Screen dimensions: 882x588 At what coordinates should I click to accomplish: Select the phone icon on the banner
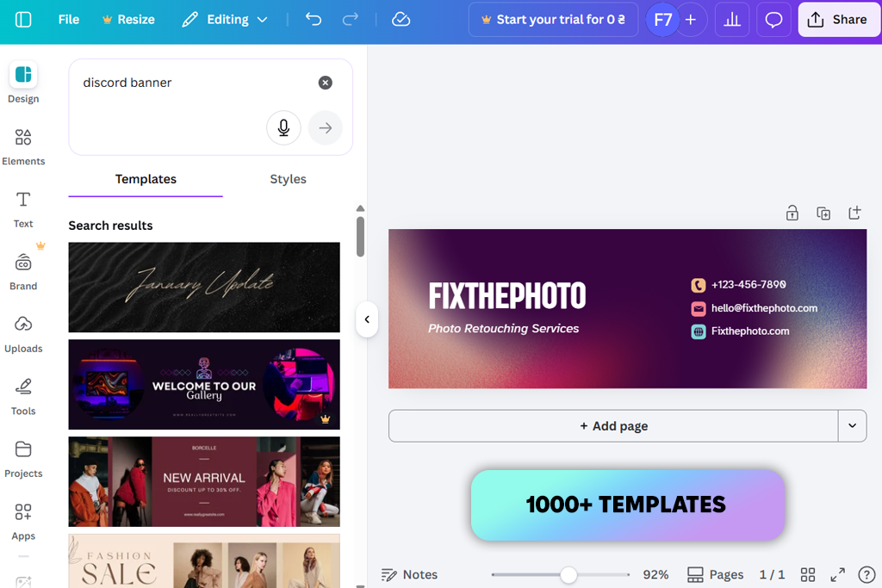[x=698, y=285]
